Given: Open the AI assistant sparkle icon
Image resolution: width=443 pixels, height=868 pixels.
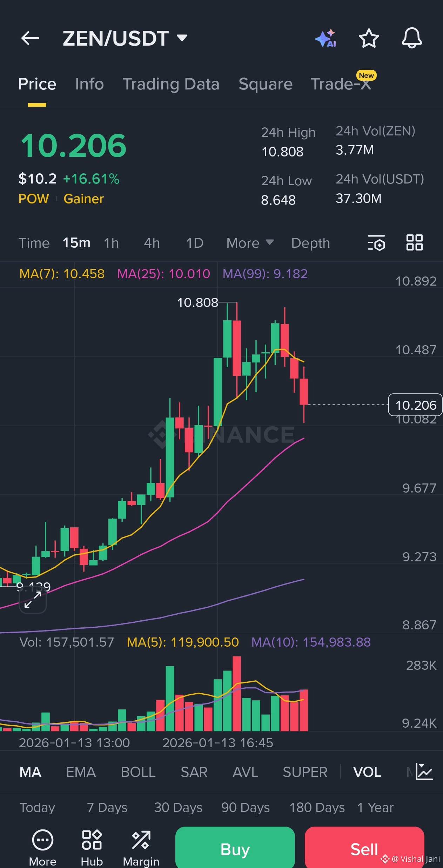Looking at the screenshot, I should (325, 38).
